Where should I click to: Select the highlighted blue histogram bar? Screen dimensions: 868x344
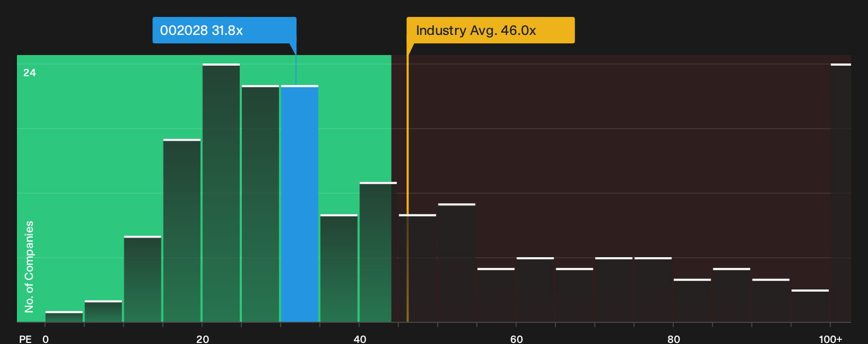(x=300, y=204)
